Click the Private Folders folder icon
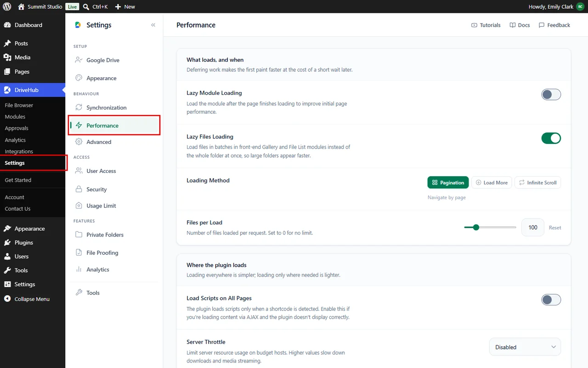The image size is (588, 368). (79, 235)
